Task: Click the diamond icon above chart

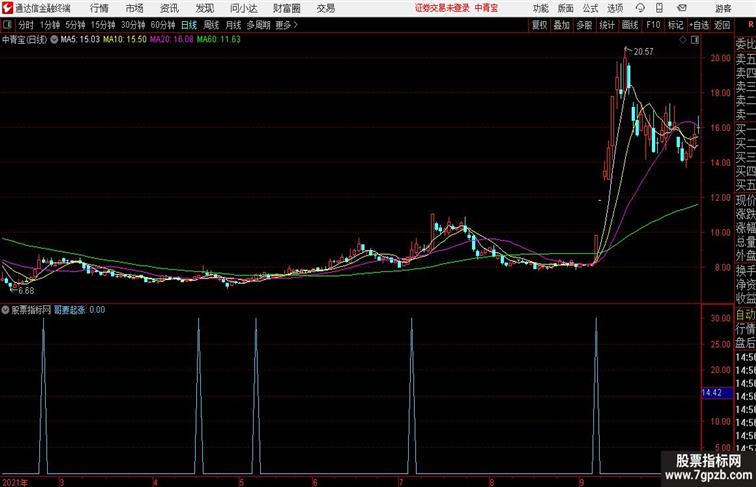Action: [683, 40]
